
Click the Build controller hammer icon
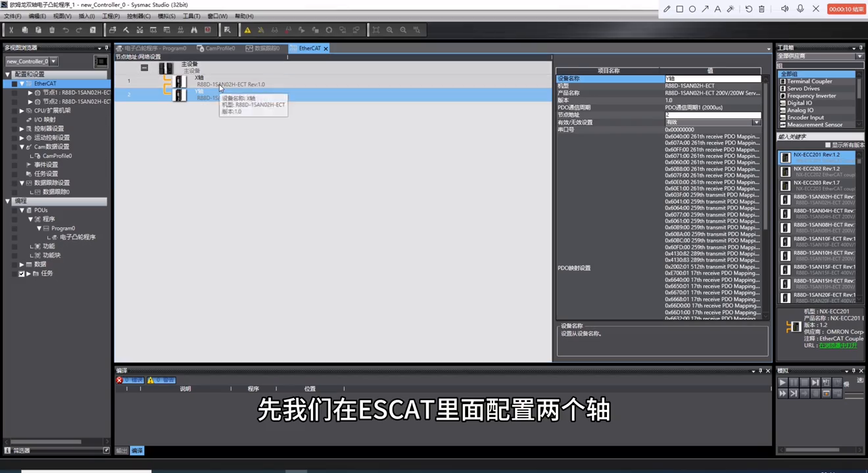(126, 30)
